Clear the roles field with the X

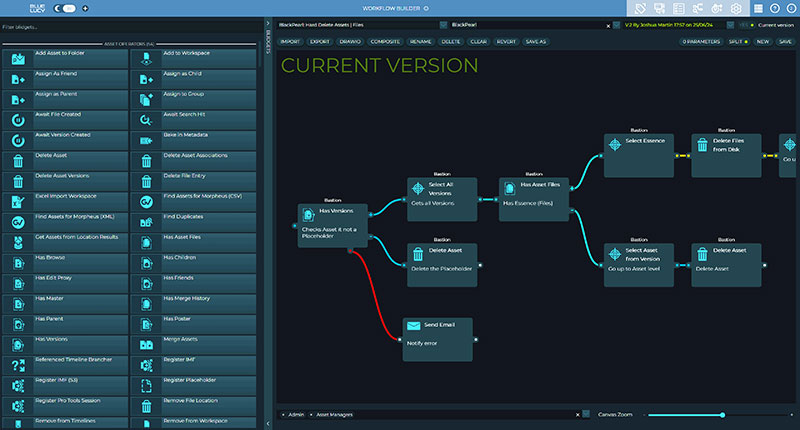tap(578, 415)
